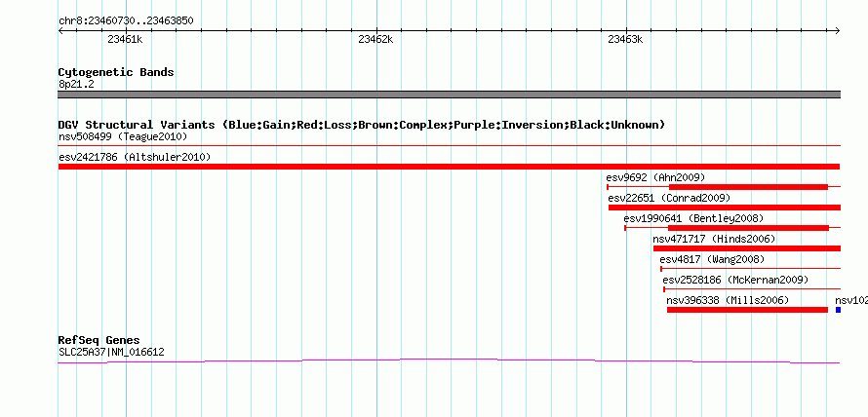Click the SLC25A37|NM_016612 gene label
The height and width of the screenshot is (417, 868).
click(111, 352)
